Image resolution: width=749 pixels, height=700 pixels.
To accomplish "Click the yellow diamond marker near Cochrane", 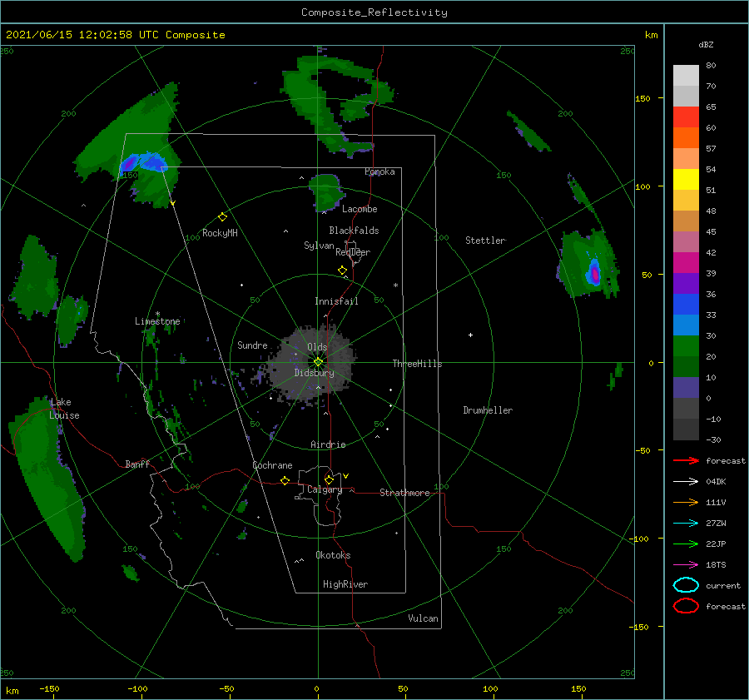I will tap(285, 481).
